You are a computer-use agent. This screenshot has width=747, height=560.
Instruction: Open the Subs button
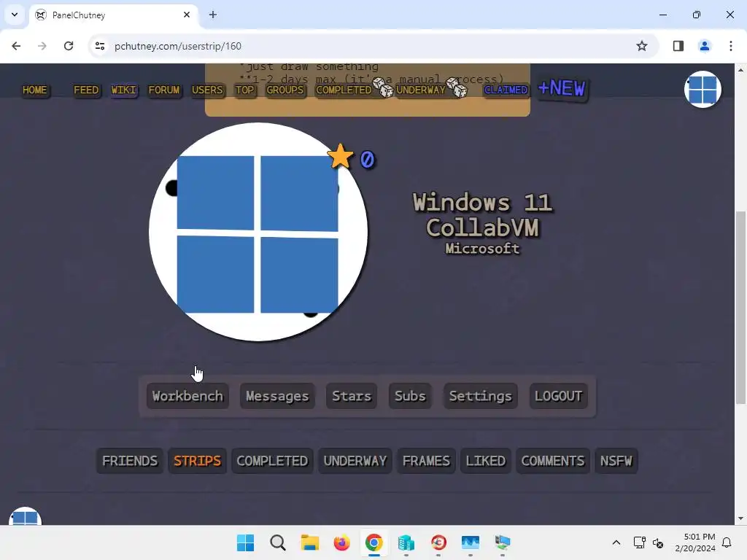tap(410, 396)
